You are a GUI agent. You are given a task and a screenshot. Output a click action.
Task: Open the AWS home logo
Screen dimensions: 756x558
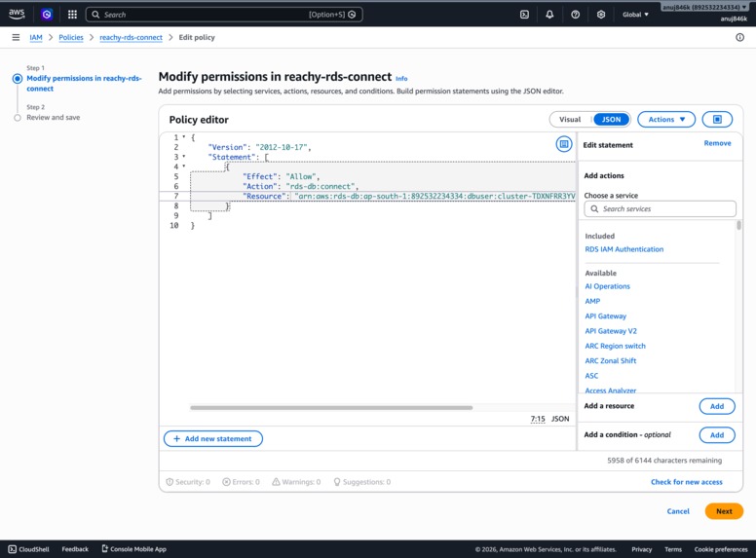[17, 14]
